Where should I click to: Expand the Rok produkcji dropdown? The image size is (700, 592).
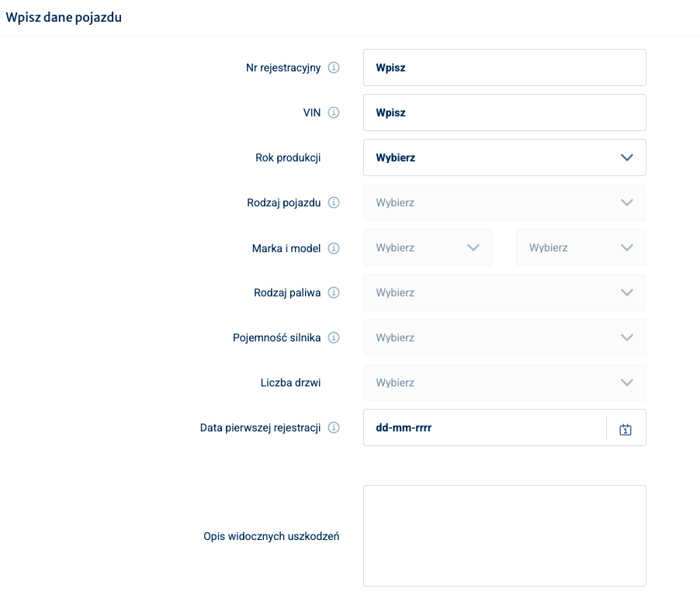pyautogui.click(x=504, y=158)
